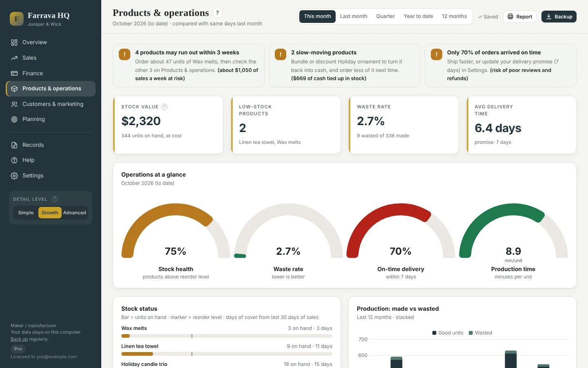
Task: Click the Backup download button
Action: click(x=559, y=17)
